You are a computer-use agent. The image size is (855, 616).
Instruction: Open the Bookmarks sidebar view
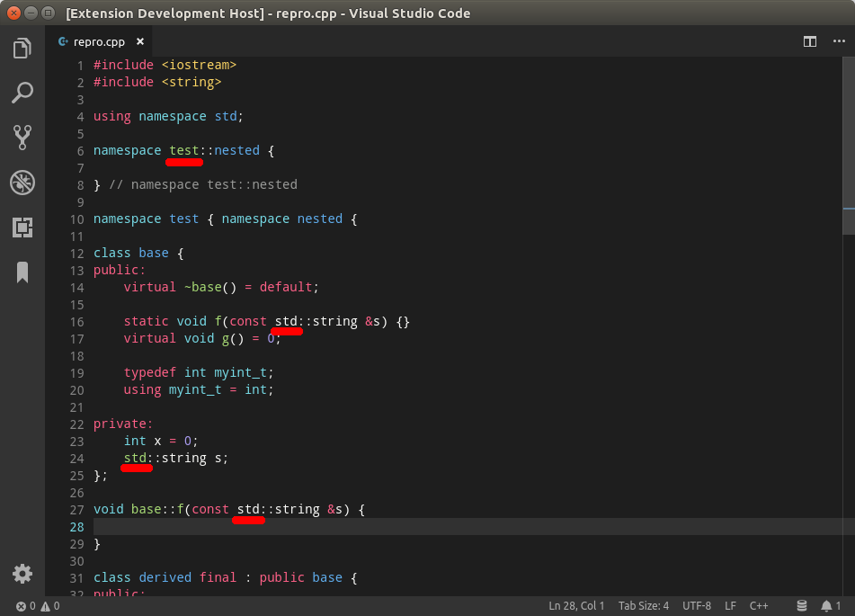coord(22,272)
